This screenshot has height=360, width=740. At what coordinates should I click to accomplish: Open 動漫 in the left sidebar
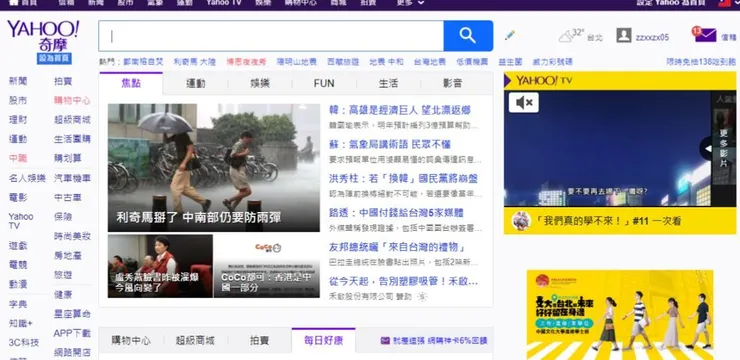18,284
